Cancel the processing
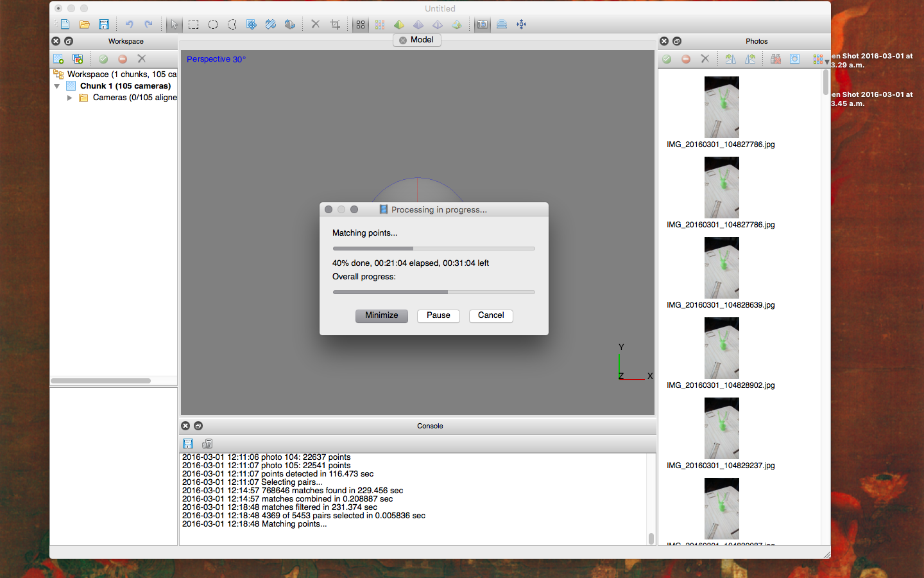The width and height of the screenshot is (924, 578). click(491, 315)
